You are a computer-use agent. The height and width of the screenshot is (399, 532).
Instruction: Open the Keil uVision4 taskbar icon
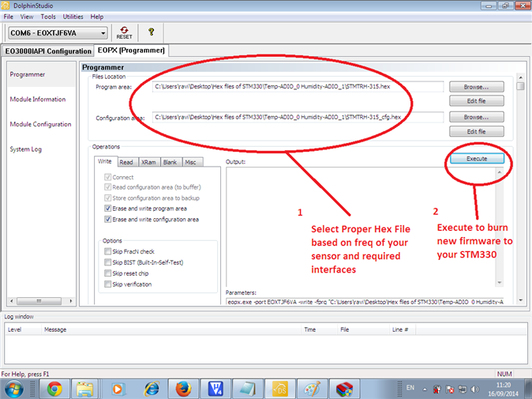pyautogui.click(x=215, y=390)
